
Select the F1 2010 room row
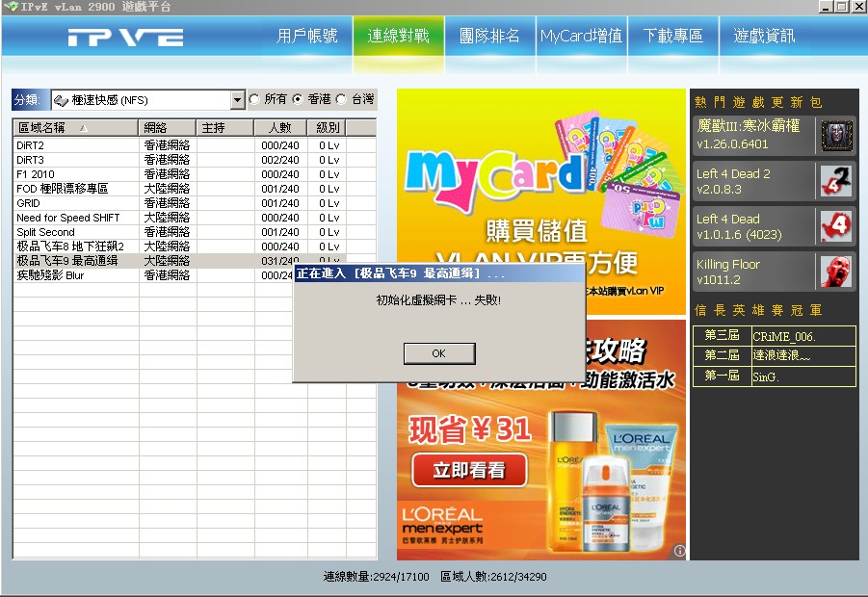[x=195, y=174]
